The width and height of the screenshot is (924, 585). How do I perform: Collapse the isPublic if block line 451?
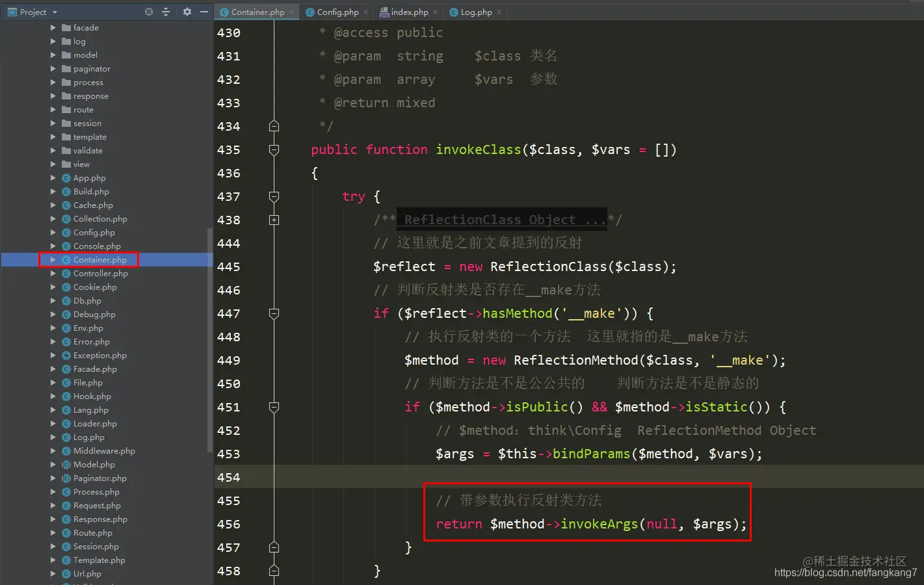click(x=274, y=407)
